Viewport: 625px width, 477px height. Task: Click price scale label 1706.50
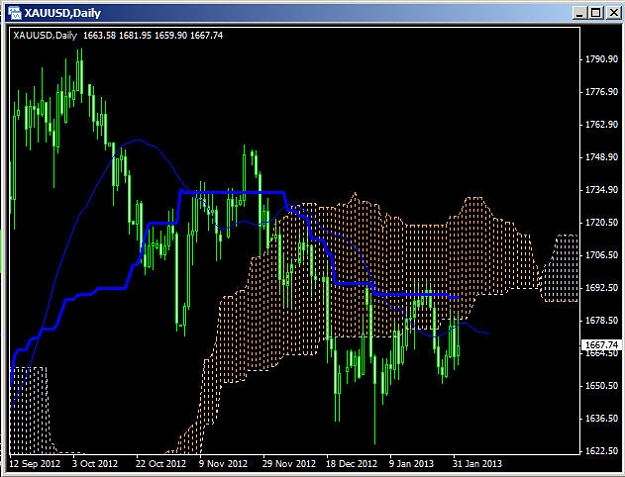click(x=601, y=255)
